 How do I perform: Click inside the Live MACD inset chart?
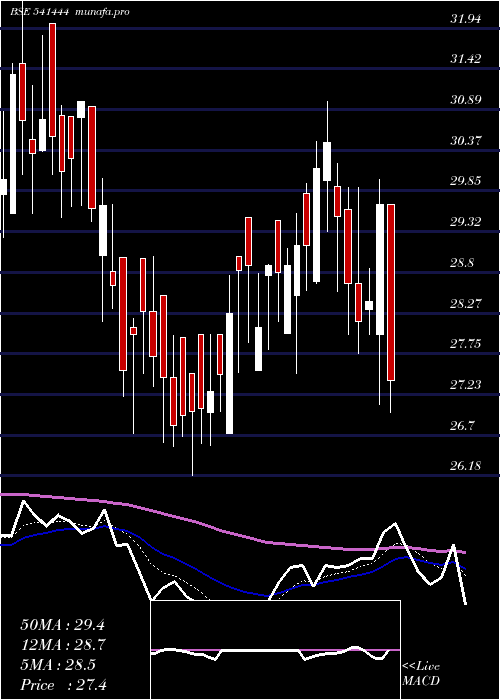275,650
